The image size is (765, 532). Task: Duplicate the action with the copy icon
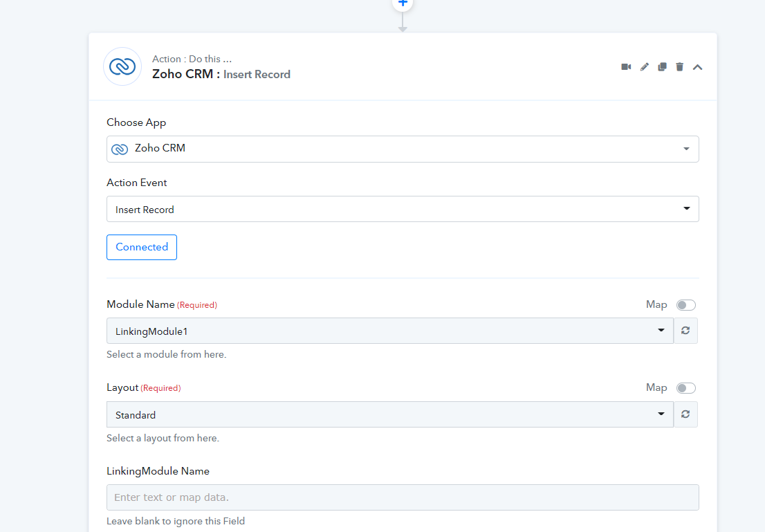point(662,67)
